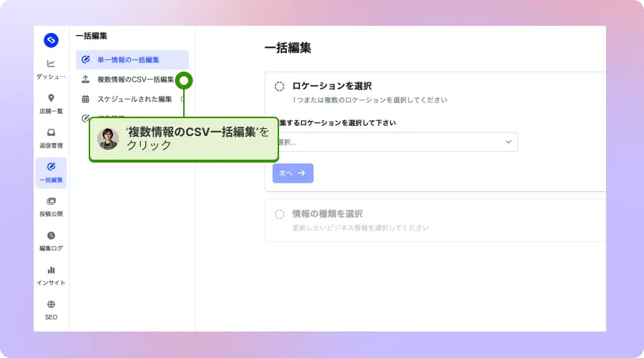Click the calendar icon for scheduled edits
The image size is (644, 358).
coord(86,99)
